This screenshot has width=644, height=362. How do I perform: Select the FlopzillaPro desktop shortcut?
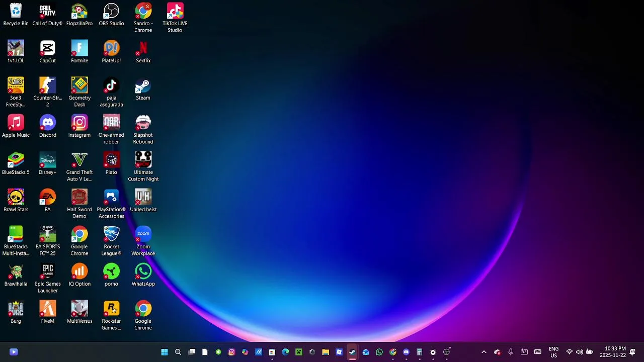(x=79, y=15)
